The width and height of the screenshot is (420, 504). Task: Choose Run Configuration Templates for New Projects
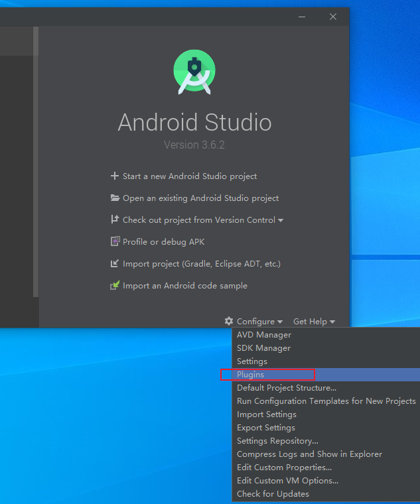coord(326,401)
